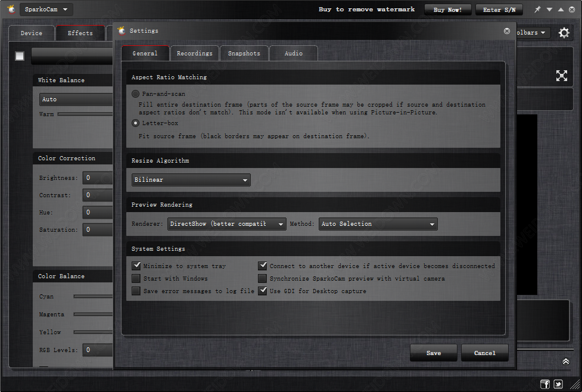Toggle Connect to another device checkbox
582x392 pixels.
[263, 266]
